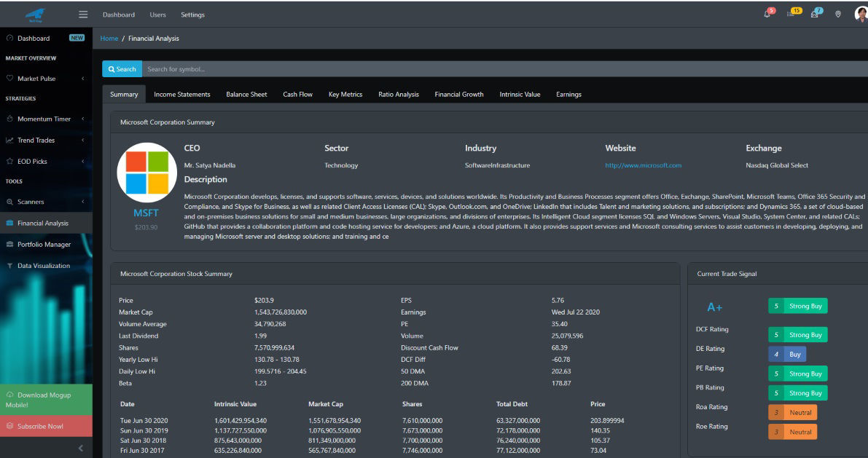
Task: Expand the EOD Picks submenu arrow
Action: (x=83, y=162)
